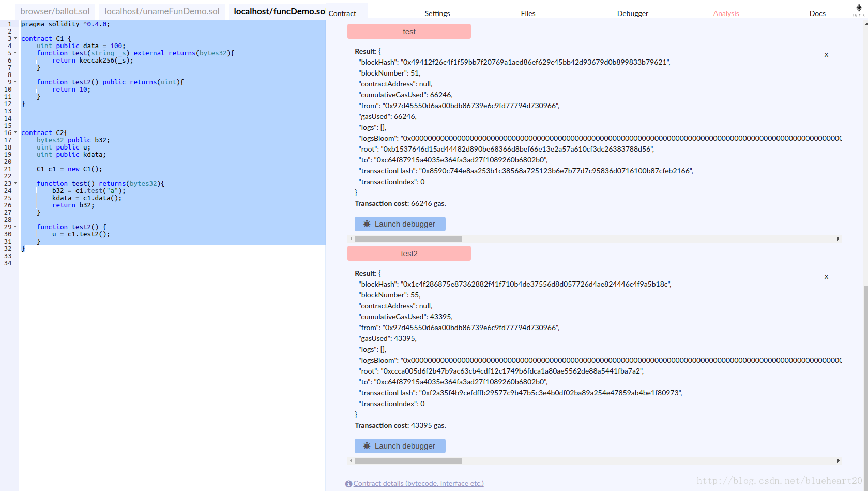The height and width of the screenshot is (491, 868).
Task: Click "bytes32 public b32;" code line
Action: click(73, 140)
